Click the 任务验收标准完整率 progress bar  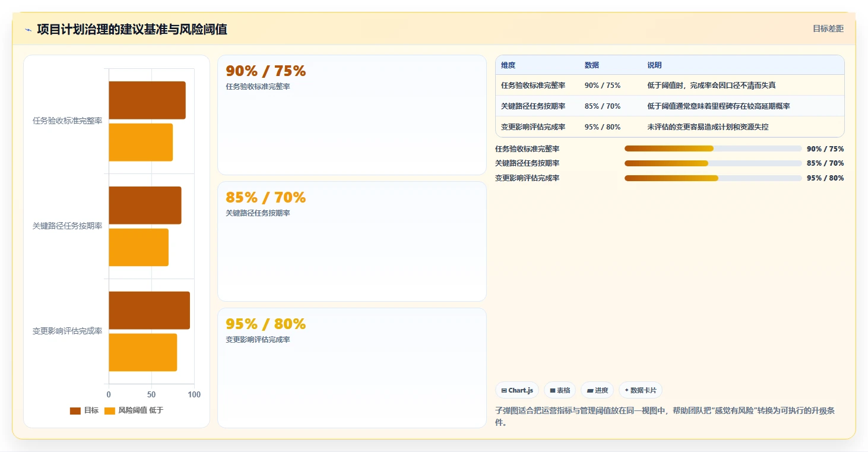coord(713,148)
